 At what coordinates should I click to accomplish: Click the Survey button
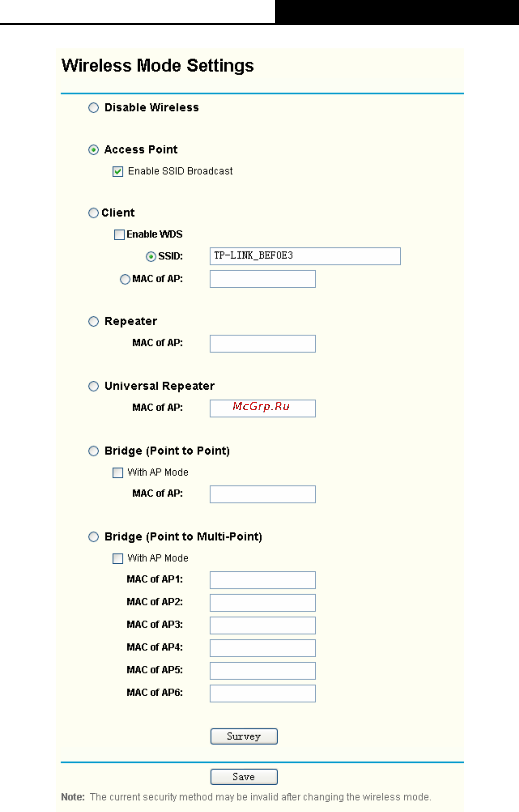[x=244, y=736]
